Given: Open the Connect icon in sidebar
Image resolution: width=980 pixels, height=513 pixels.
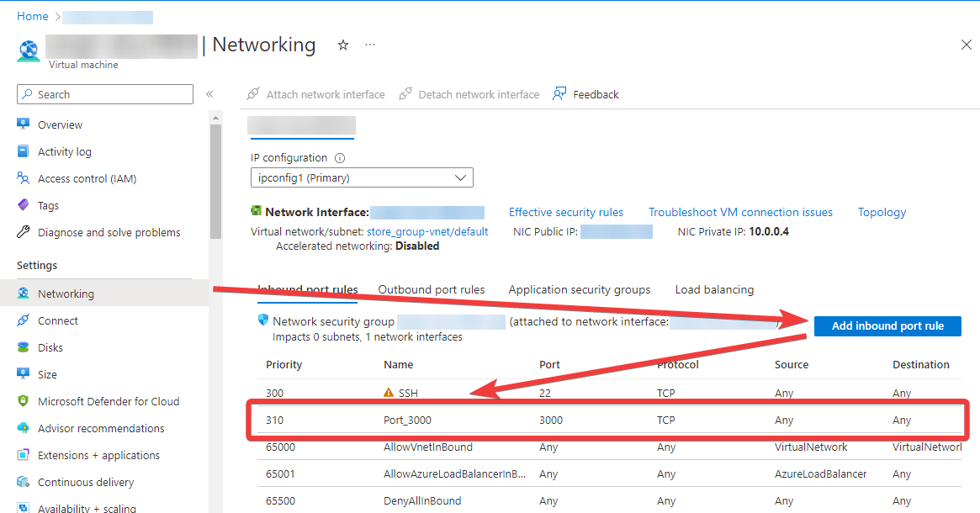Looking at the screenshot, I should point(23,320).
